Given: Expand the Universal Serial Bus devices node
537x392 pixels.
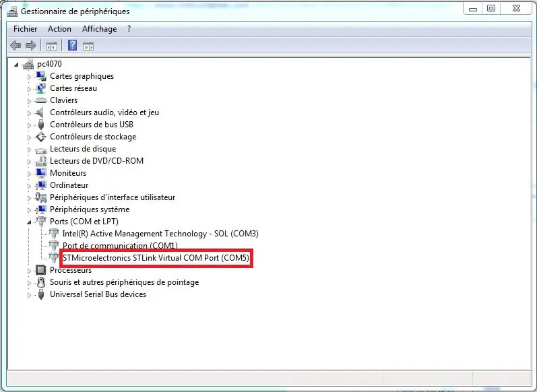Looking at the screenshot, I should point(29,295).
